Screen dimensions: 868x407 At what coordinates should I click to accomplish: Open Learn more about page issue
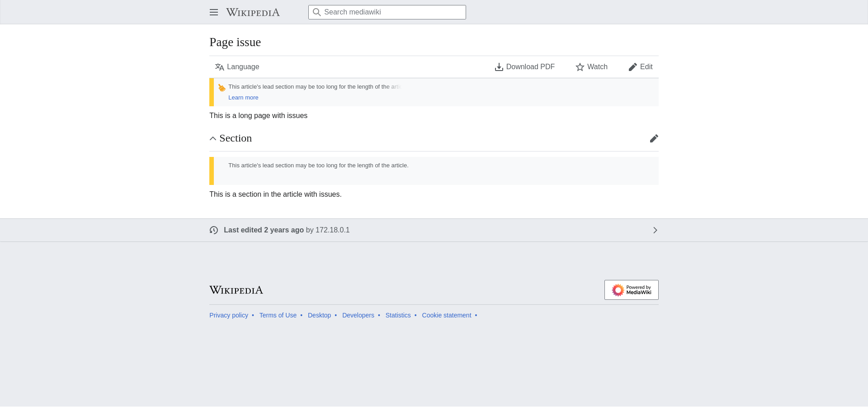tap(243, 98)
